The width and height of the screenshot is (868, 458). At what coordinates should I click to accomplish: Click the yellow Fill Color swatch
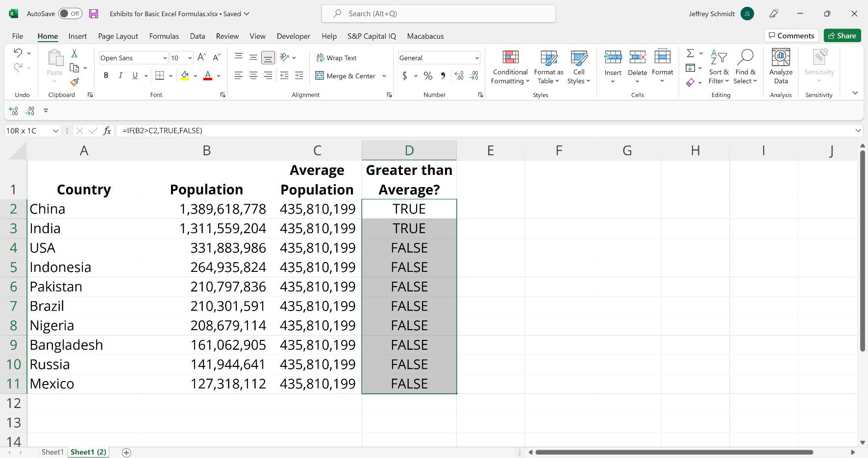(x=185, y=76)
